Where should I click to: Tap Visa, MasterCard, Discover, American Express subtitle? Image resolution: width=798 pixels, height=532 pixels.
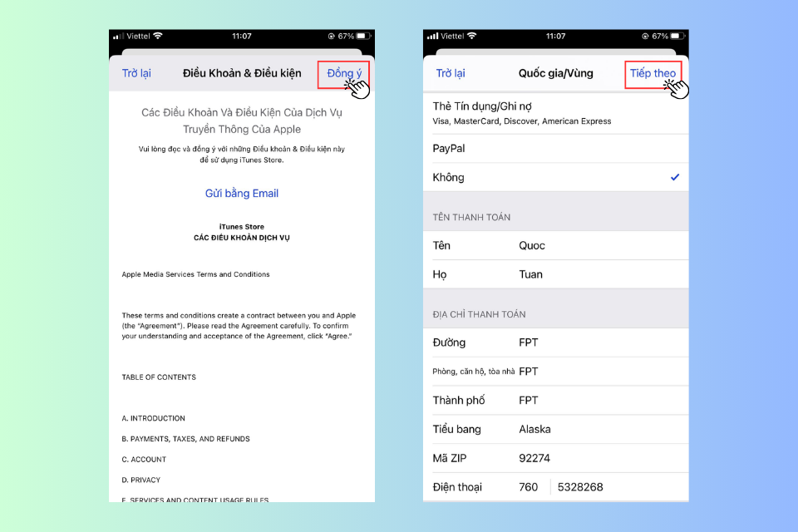pyautogui.click(x=522, y=121)
